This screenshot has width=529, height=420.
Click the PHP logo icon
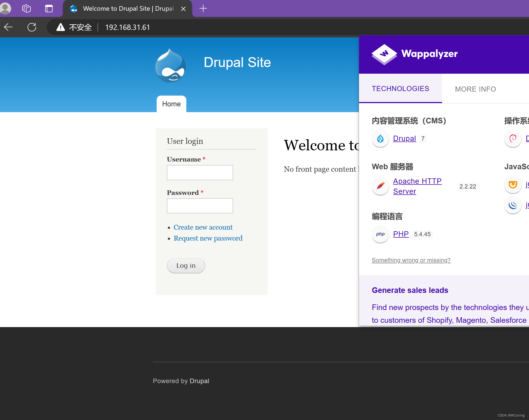tap(380, 234)
